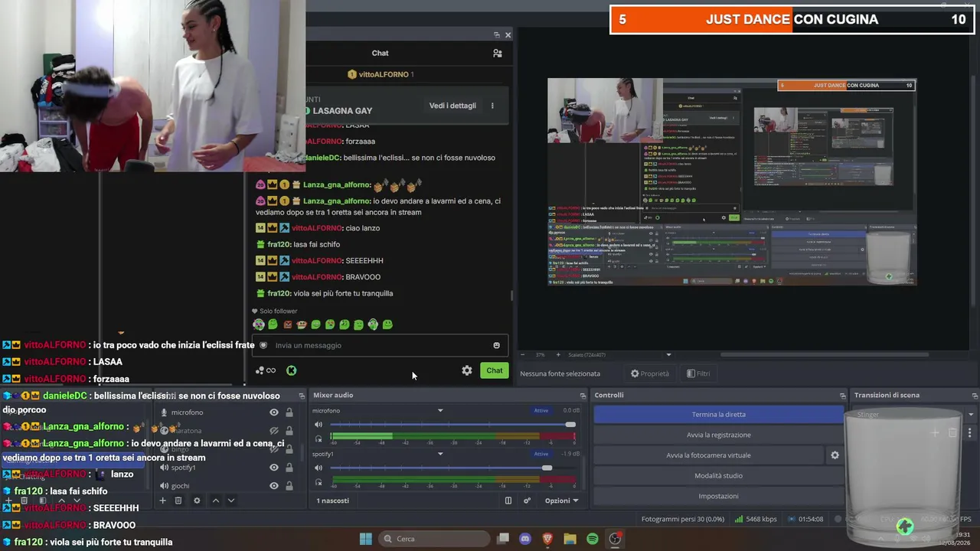
Task: Show the maratona source
Action: [x=273, y=431]
